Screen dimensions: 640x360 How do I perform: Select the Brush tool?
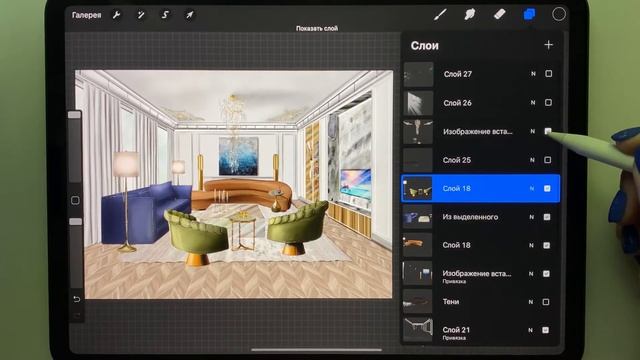point(440,15)
